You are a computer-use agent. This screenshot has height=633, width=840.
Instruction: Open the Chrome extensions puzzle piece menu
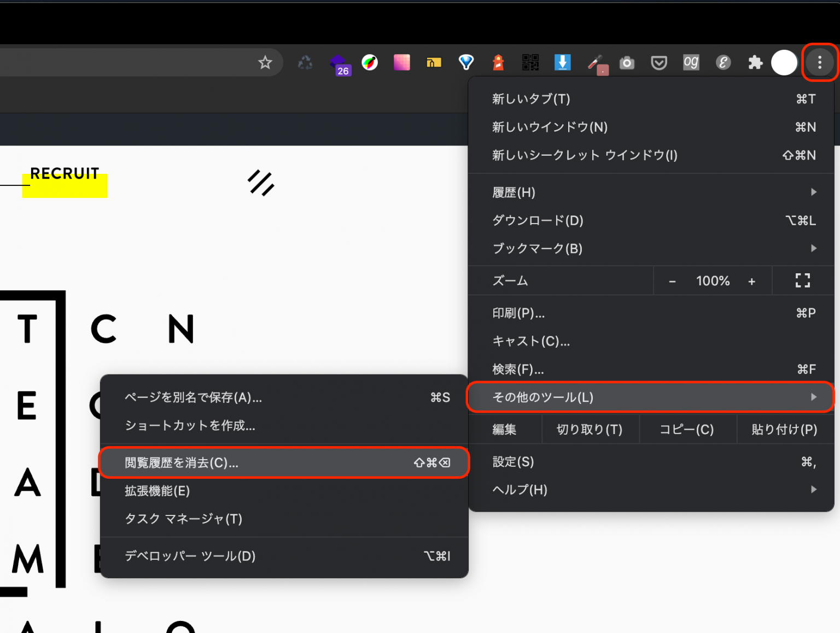[x=755, y=62]
